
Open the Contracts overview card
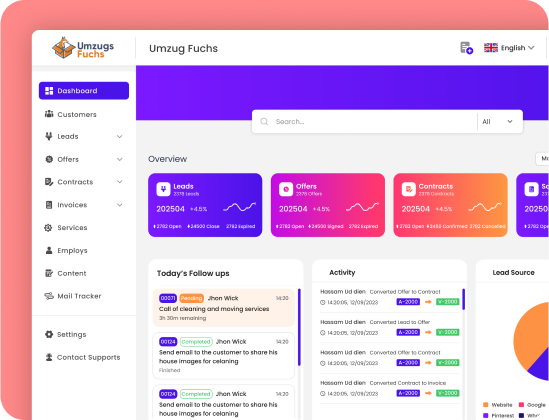(451, 205)
